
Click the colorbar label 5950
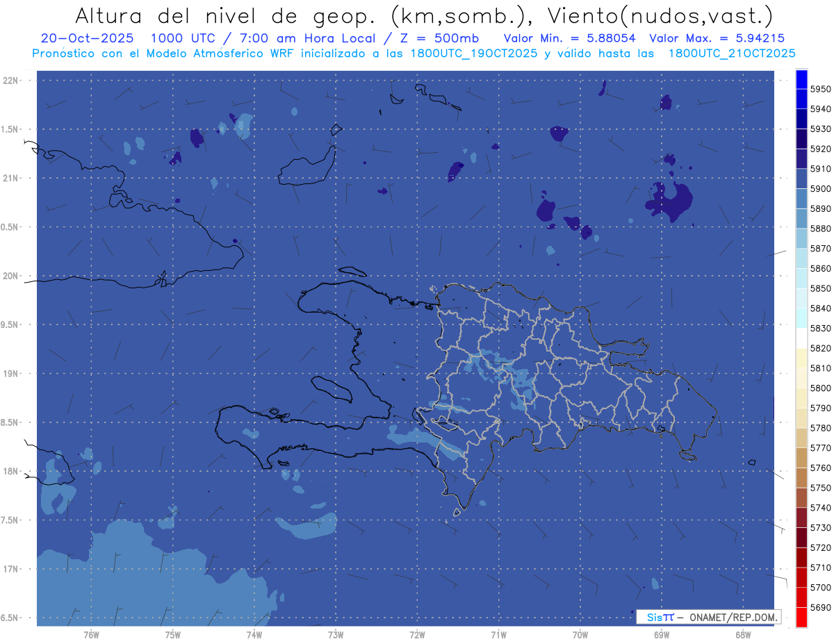pyautogui.click(x=820, y=89)
